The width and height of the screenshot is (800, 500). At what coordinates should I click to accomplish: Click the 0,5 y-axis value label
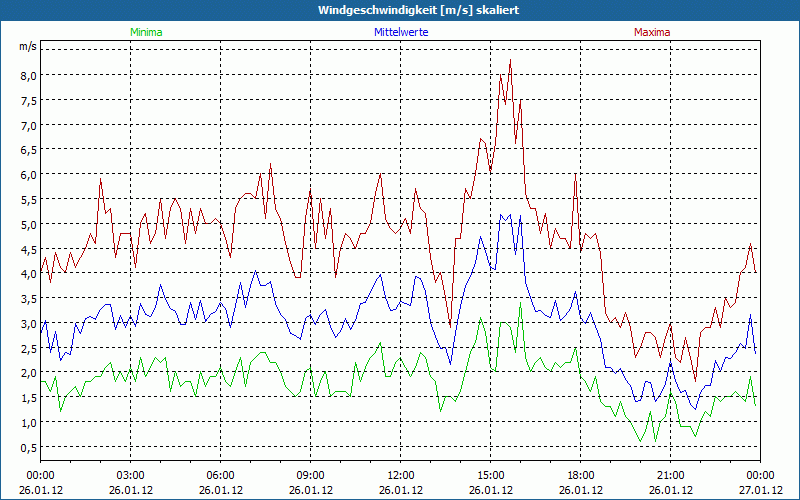tap(28, 447)
